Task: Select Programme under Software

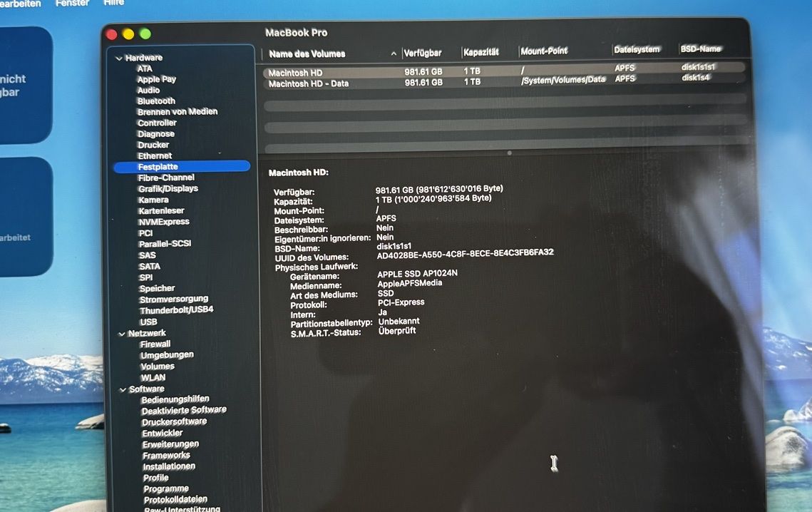Action: click(x=165, y=488)
